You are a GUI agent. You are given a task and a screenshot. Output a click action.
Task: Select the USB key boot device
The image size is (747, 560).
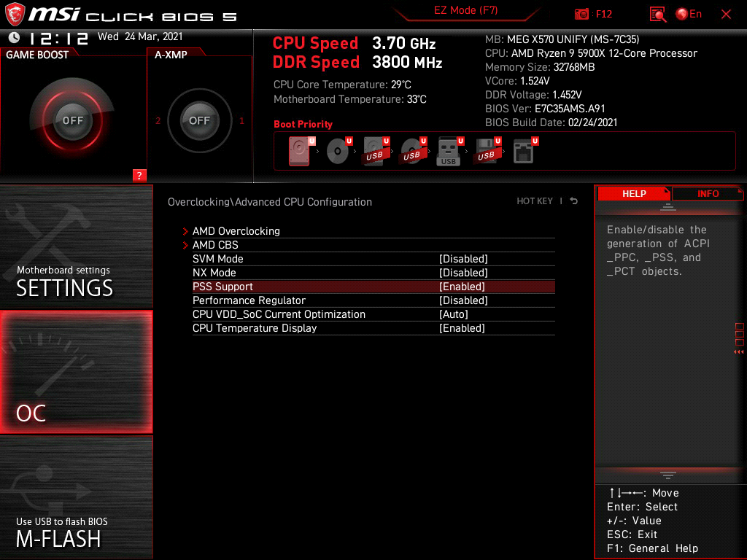(450, 151)
